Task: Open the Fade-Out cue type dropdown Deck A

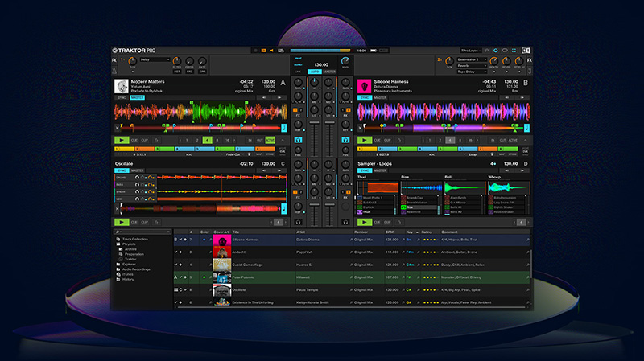Action: tap(235, 154)
